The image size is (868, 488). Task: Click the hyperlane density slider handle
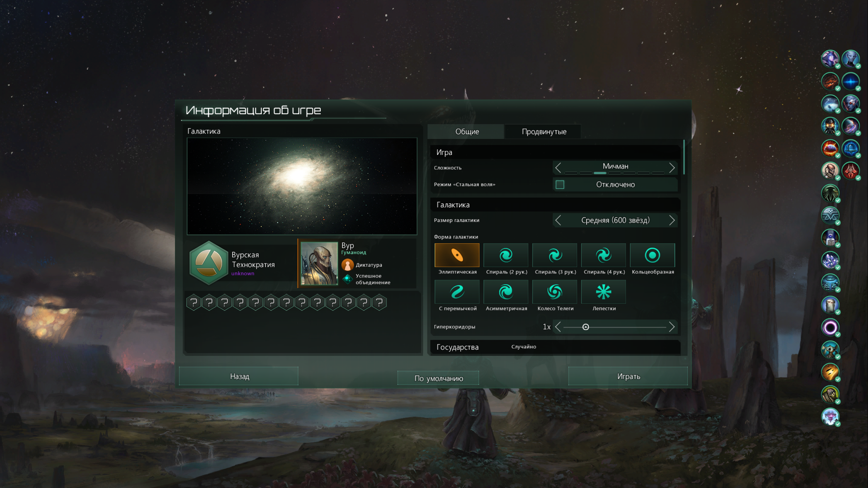(586, 327)
